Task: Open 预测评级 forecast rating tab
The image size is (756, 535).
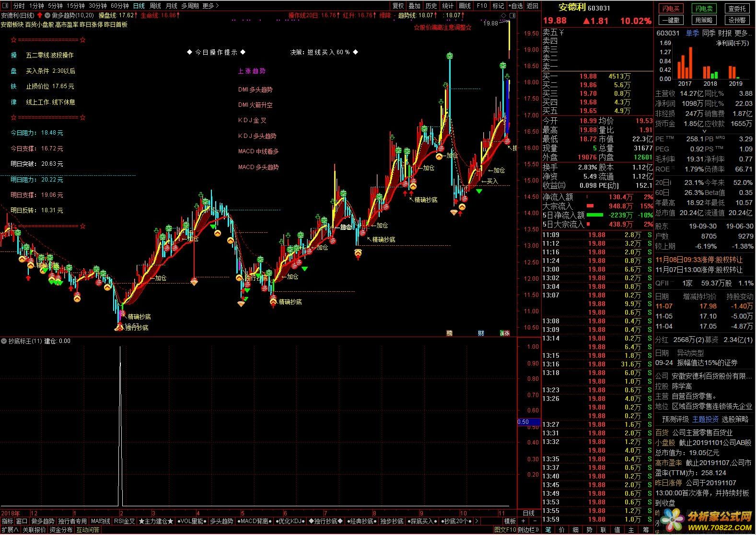Action: click(x=675, y=419)
